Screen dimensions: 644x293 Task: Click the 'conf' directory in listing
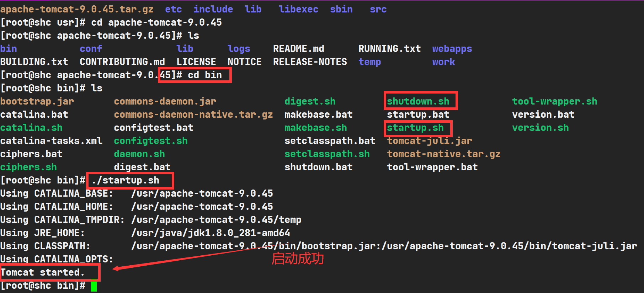(91, 49)
